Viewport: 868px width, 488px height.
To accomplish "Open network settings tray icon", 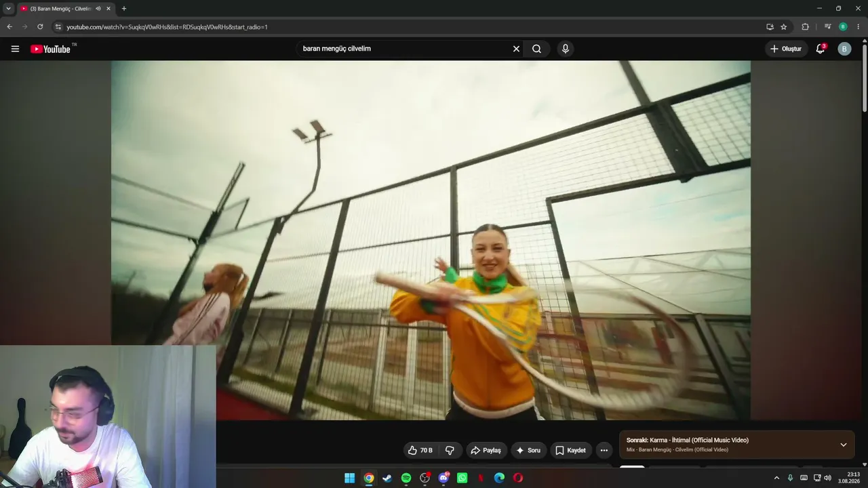I will coord(816,478).
